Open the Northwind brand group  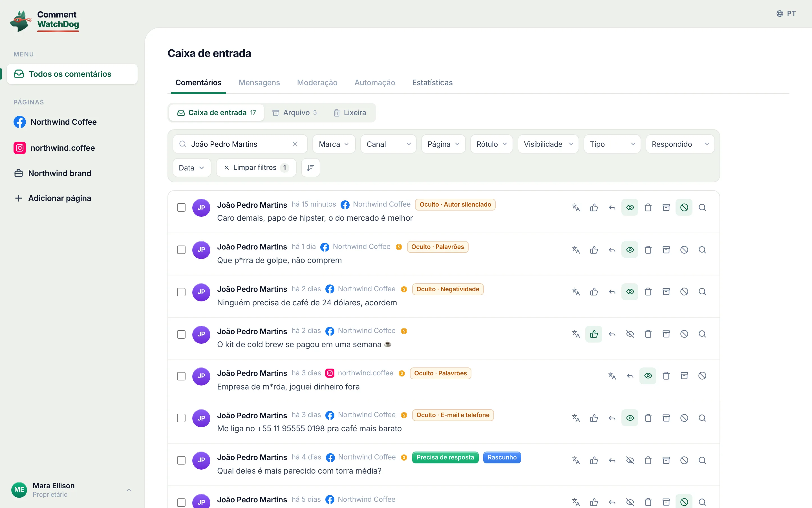coord(53,173)
